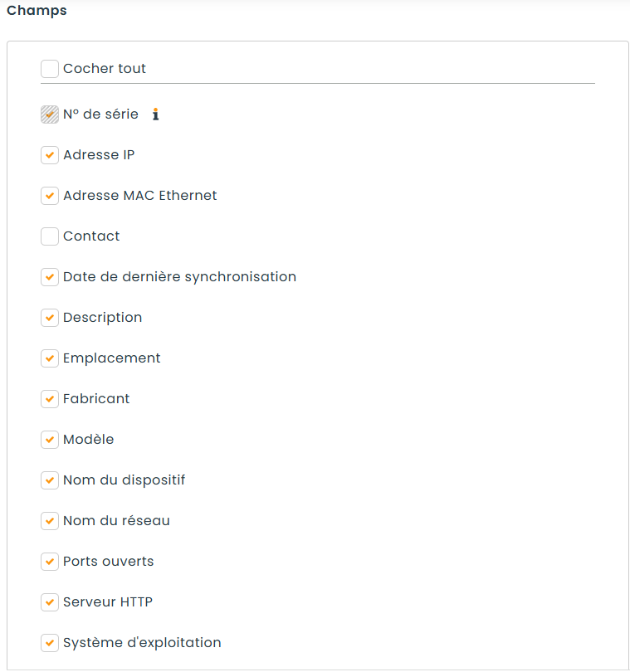Uncheck Nom du réseau checkbox
This screenshot has width=630, height=672.
(50, 521)
